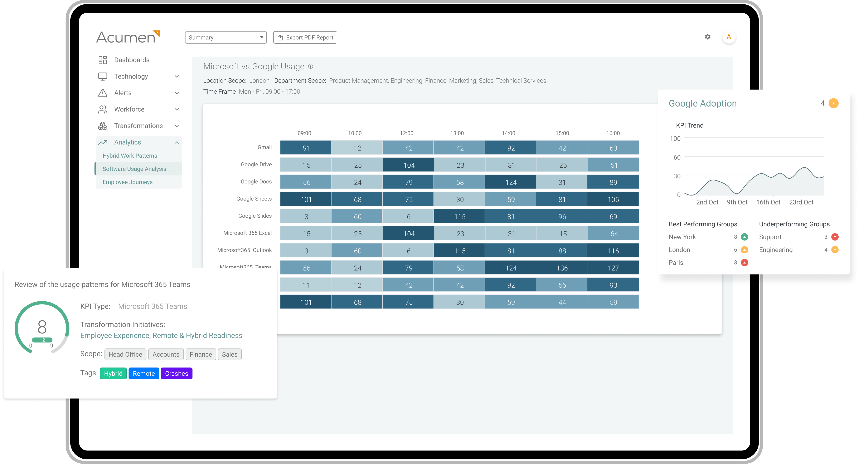Click the +2 change badge in gauge
The height and width of the screenshot is (464, 868).
coord(42,340)
